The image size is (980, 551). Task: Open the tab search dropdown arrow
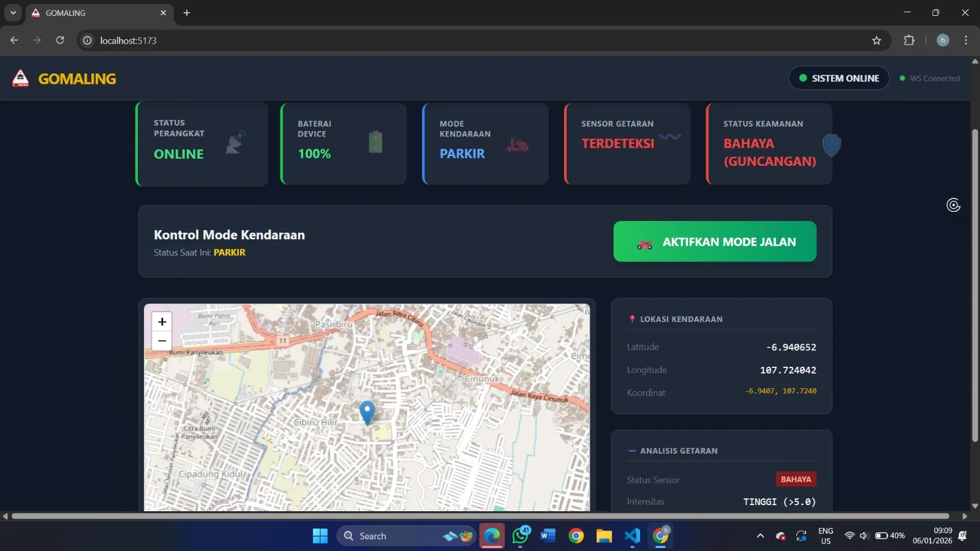(x=13, y=13)
